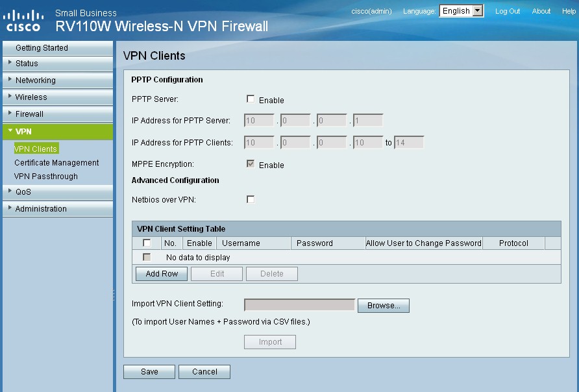Click last octet of PPTP Server IP
The height and width of the screenshot is (392, 579).
pos(368,120)
